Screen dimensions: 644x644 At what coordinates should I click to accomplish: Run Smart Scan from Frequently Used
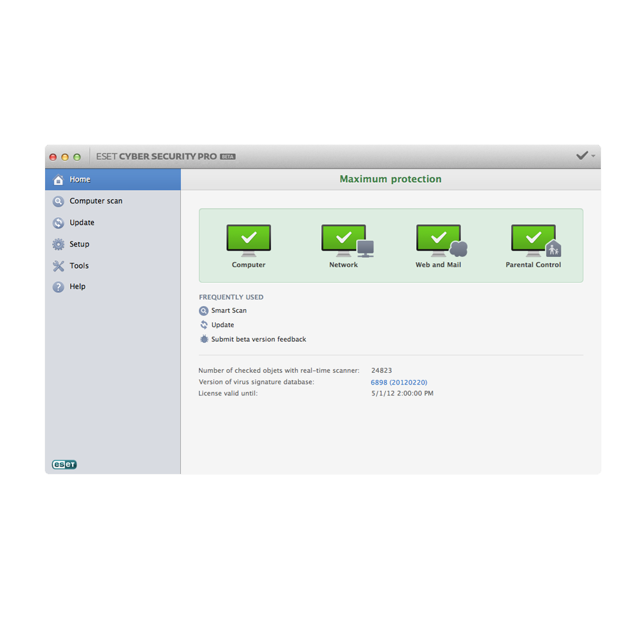pos(229,310)
